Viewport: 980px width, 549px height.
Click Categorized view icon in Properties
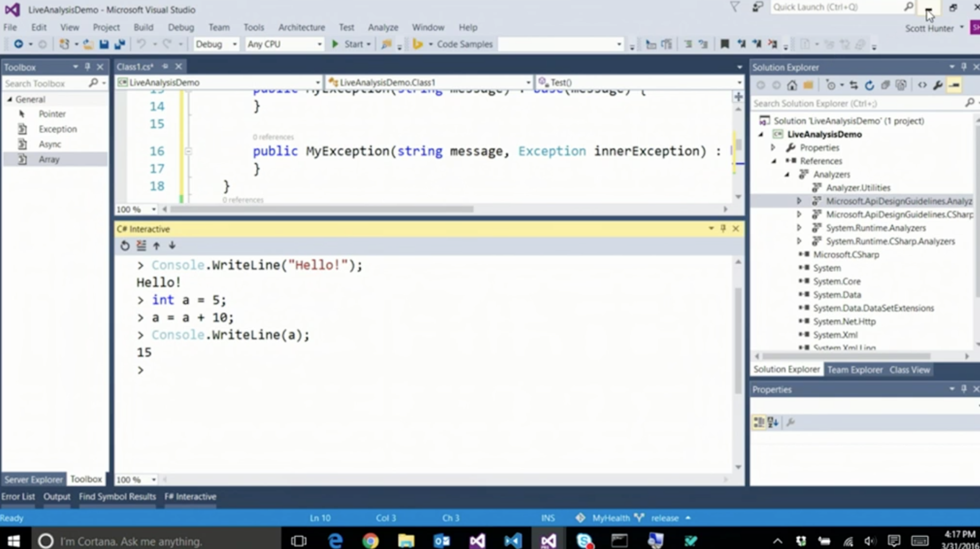[x=759, y=423]
